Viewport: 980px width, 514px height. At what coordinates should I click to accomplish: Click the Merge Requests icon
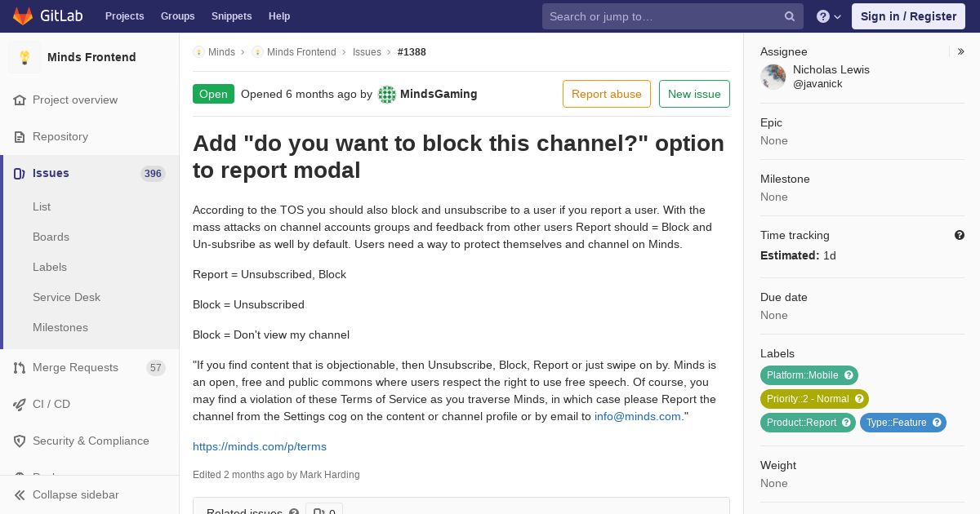click(20, 368)
